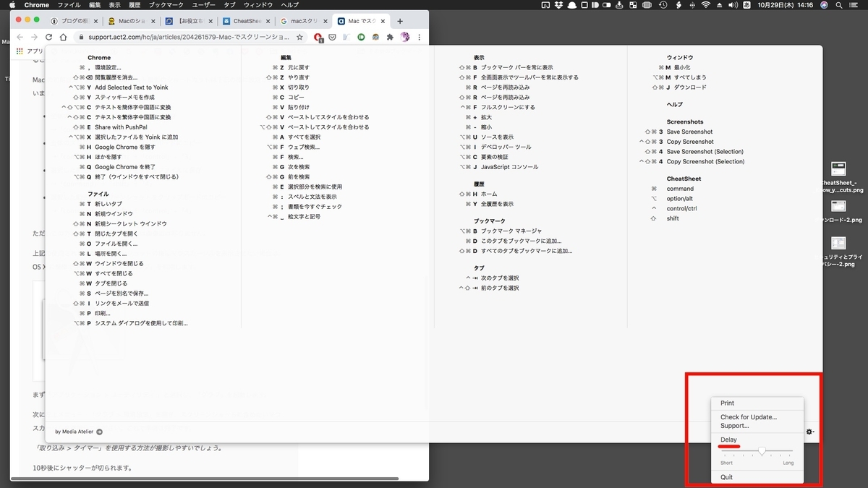Click the address bar URL field

(188, 37)
